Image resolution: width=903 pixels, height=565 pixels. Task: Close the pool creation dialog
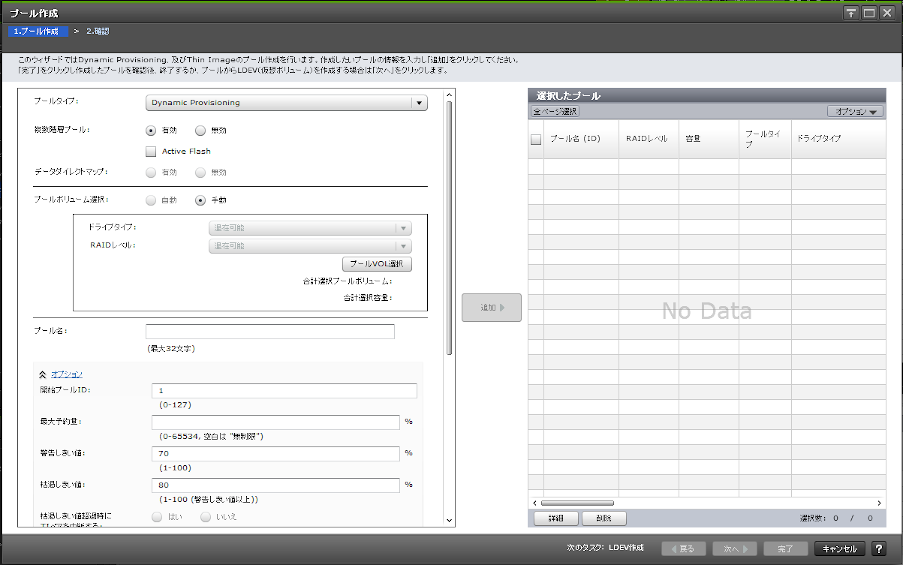(x=885, y=13)
